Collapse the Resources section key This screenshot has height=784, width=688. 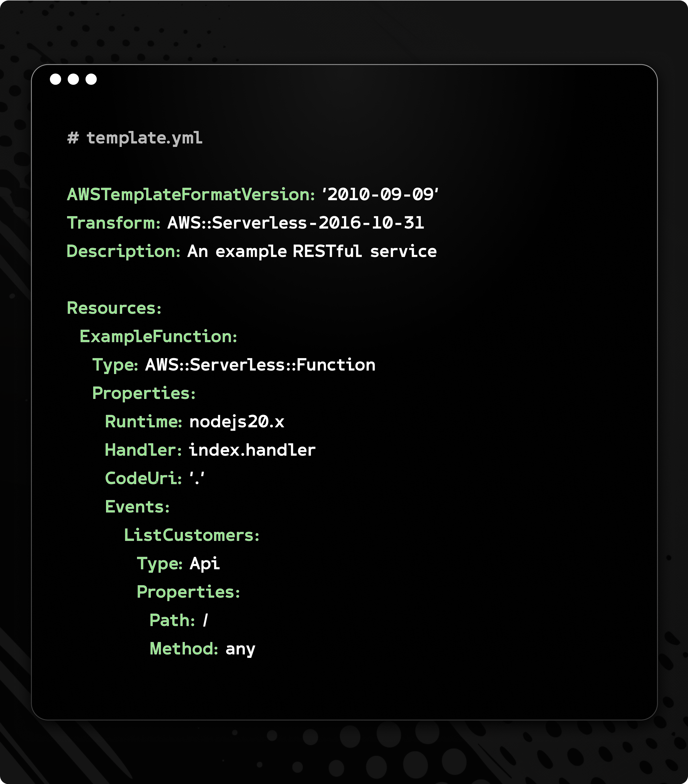(114, 308)
